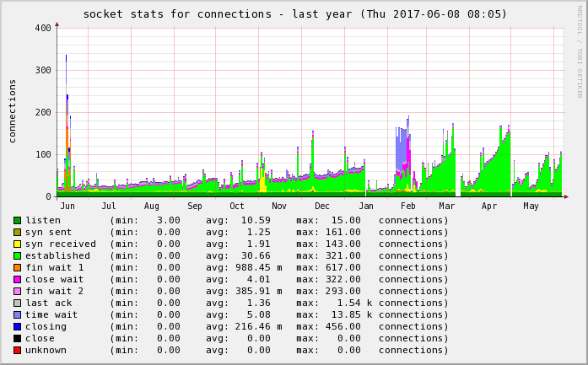Click the magenta close wait legend swatch
Viewport: 588px width, 365px height.
coord(17,279)
